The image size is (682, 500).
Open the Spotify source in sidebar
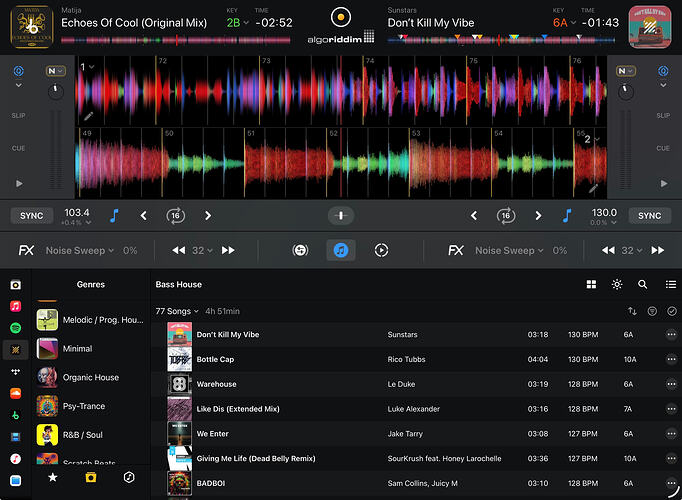point(16,328)
